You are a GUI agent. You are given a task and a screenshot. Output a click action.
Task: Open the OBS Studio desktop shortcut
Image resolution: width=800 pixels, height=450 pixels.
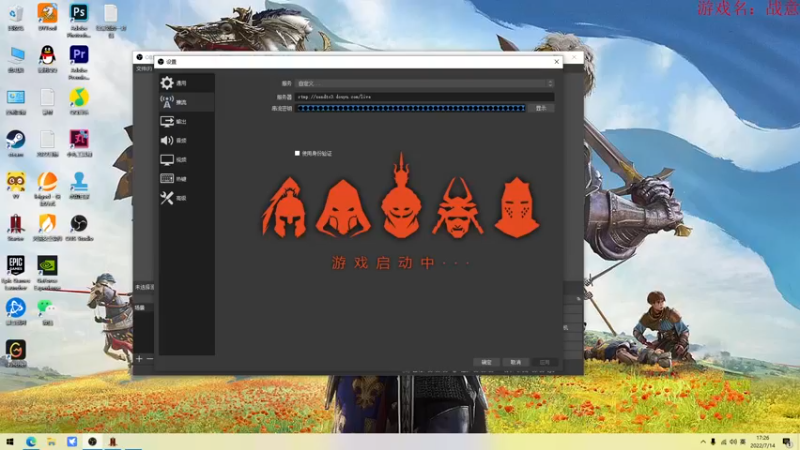(x=79, y=228)
